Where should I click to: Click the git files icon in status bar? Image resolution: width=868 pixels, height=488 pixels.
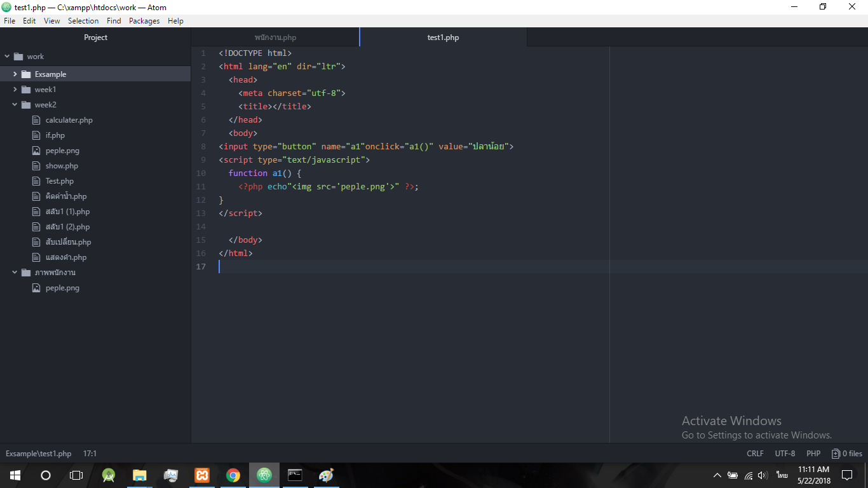point(836,454)
